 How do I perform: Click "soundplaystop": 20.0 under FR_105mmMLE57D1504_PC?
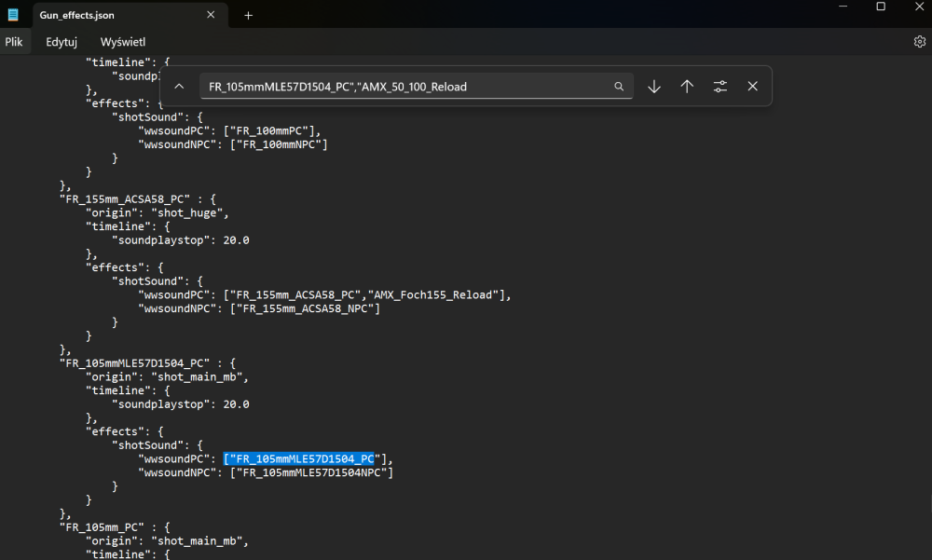181,404
